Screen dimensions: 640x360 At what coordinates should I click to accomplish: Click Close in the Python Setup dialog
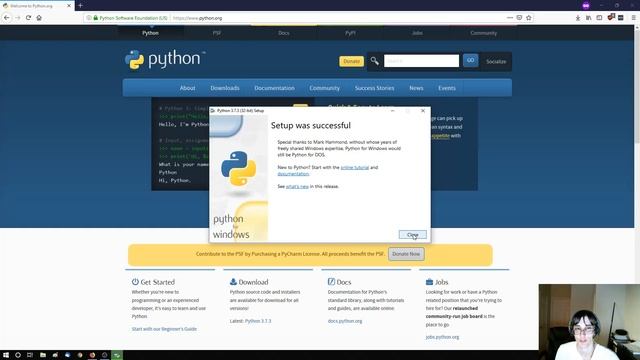413,235
